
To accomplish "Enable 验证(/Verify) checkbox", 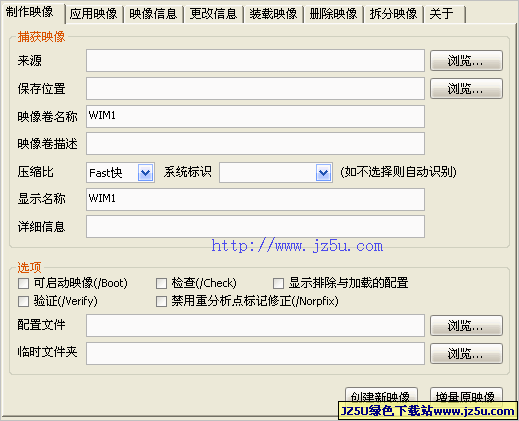I will [24, 302].
